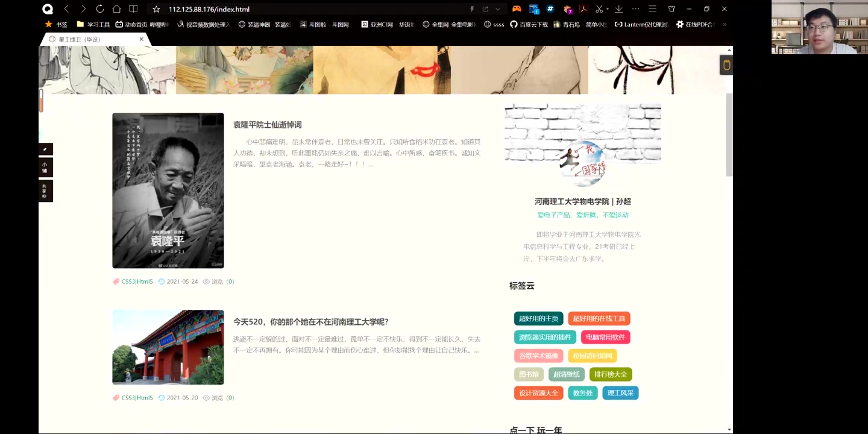Open the 袁隆平 portrait thumbnail
Image resolution: width=868 pixels, height=434 pixels.
click(168, 190)
